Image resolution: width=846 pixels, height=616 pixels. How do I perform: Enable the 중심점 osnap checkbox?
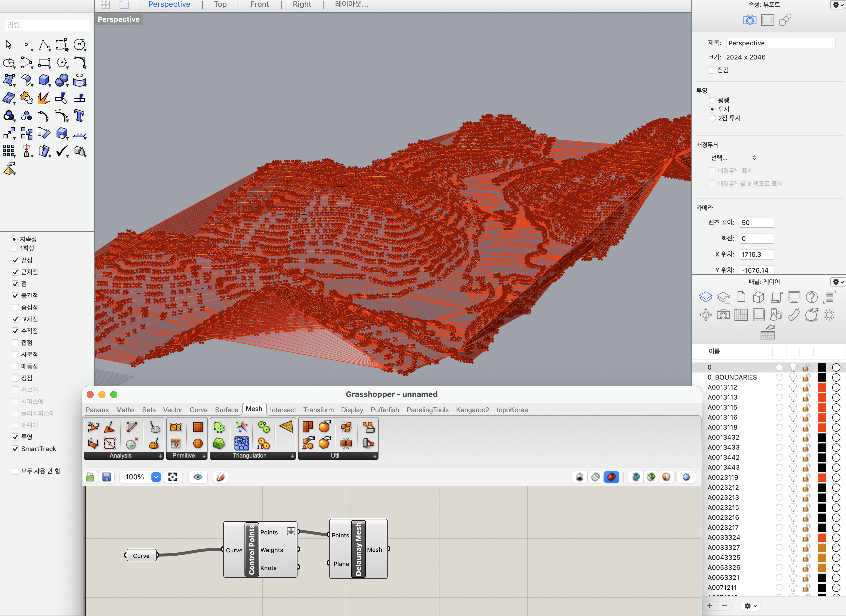click(15, 307)
